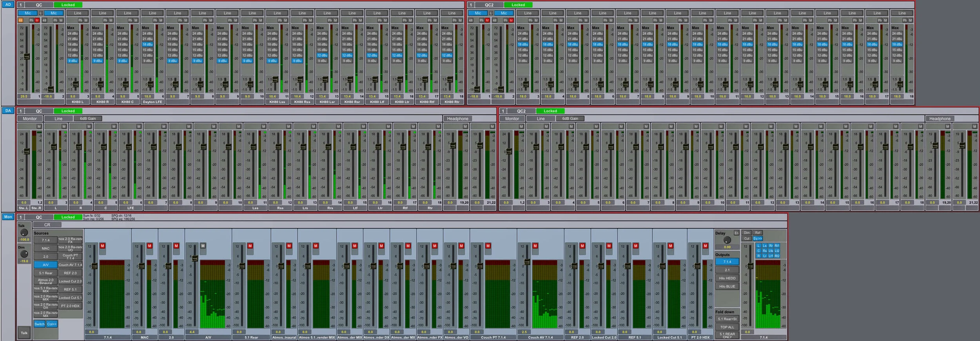This screenshot has width=980, height=341.
Task: Collapse sources columns with Col<< button
Action: [52, 324]
